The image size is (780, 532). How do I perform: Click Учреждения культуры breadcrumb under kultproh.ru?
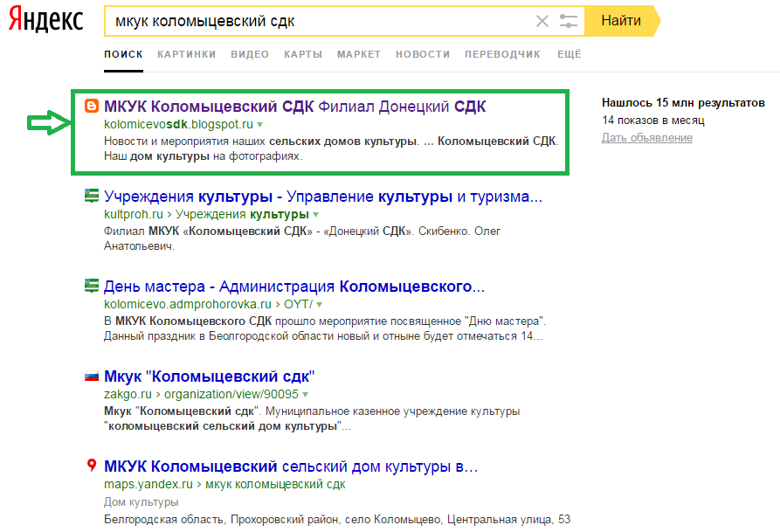tap(242, 215)
